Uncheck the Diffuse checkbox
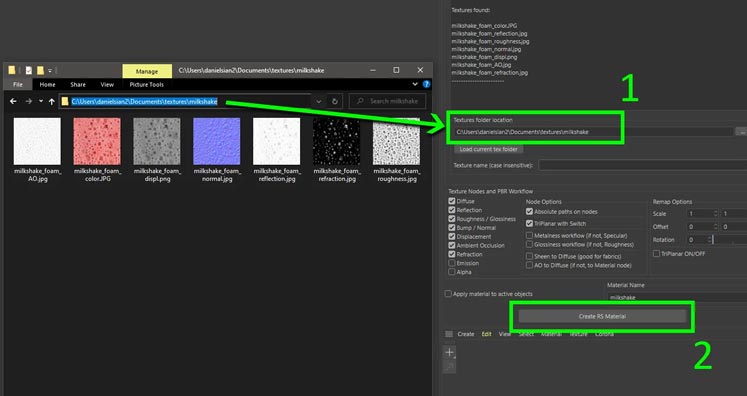The image size is (747, 396). [x=452, y=201]
